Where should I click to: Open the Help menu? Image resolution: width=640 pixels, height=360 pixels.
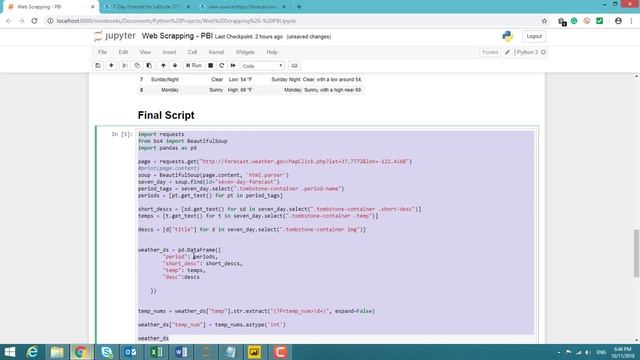click(272, 52)
